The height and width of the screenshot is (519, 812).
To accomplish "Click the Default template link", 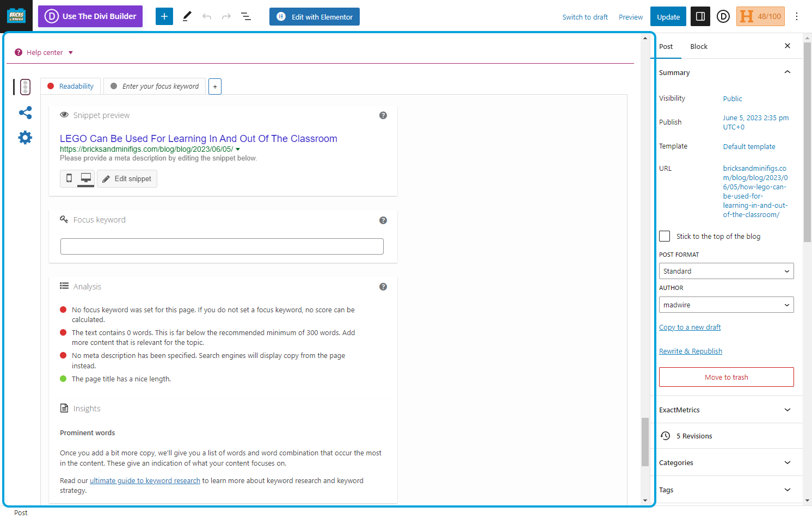I will pos(749,146).
